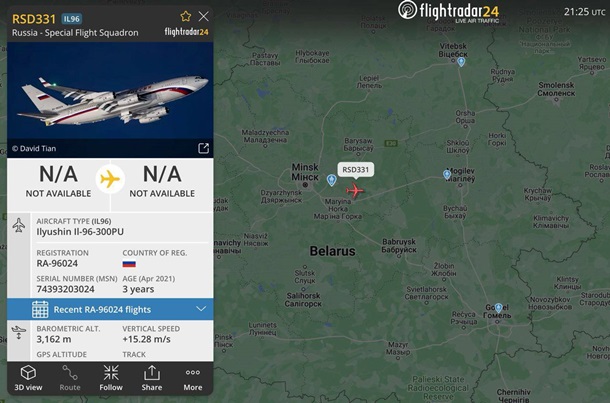Share this flight

pos(152,378)
